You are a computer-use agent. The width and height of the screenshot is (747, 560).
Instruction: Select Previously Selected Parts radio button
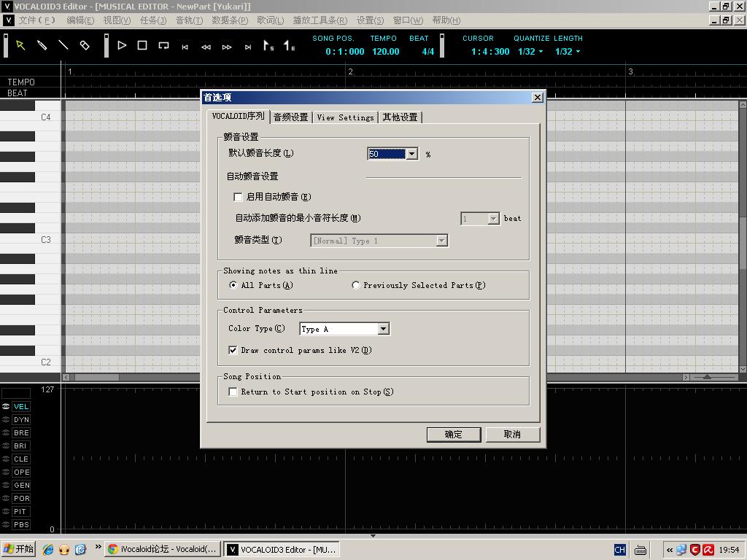(x=355, y=285)
